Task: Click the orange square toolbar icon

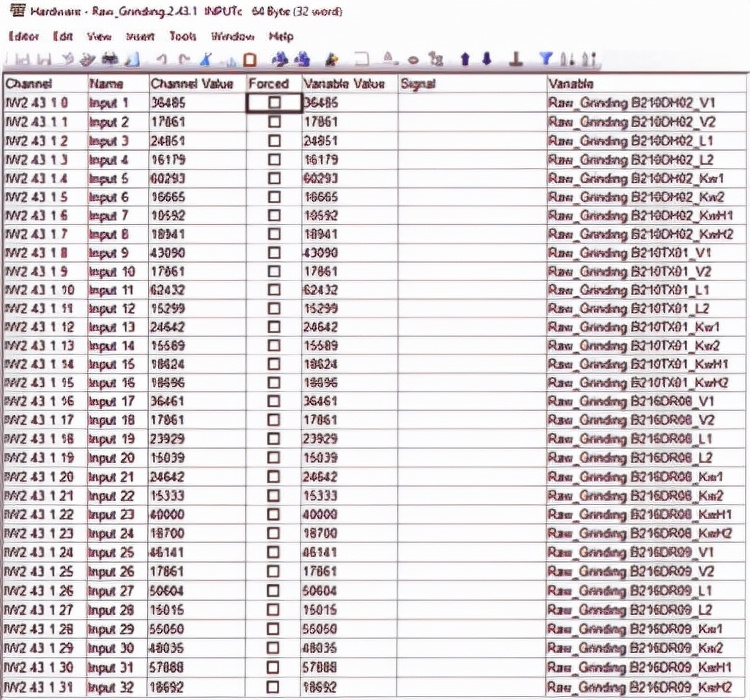Action: click(x=250, y=60)
